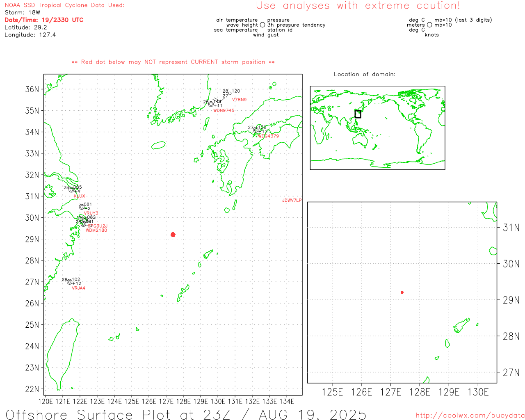
Task: Click the red storm position dot on main map
Action: click(x=173, y=235)
